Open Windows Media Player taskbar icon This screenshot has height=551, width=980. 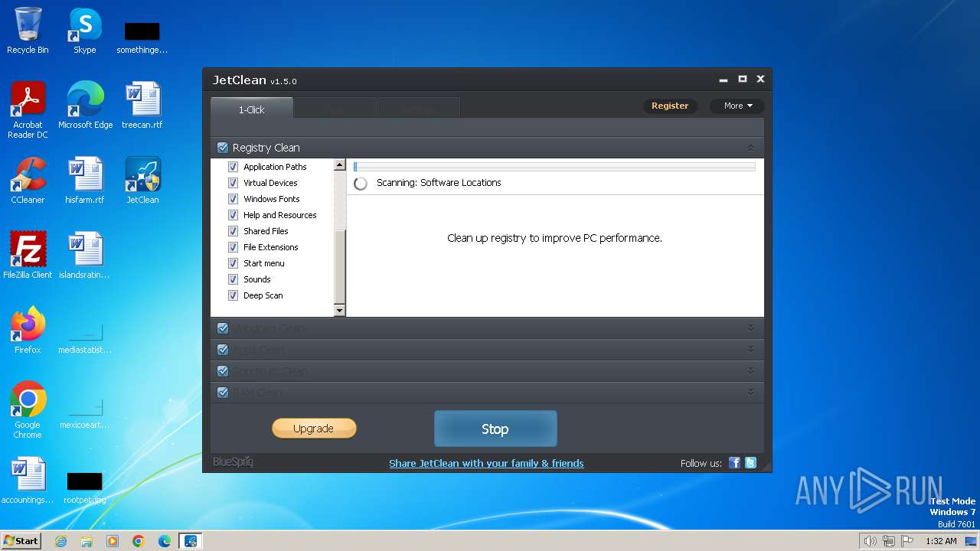113,541
